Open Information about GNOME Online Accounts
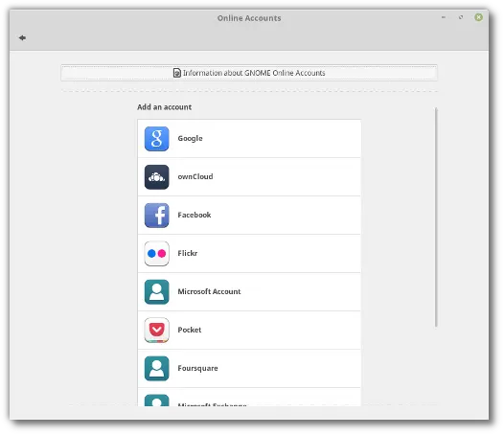Viewport: 504px width, 435px height. coord(249,73)
